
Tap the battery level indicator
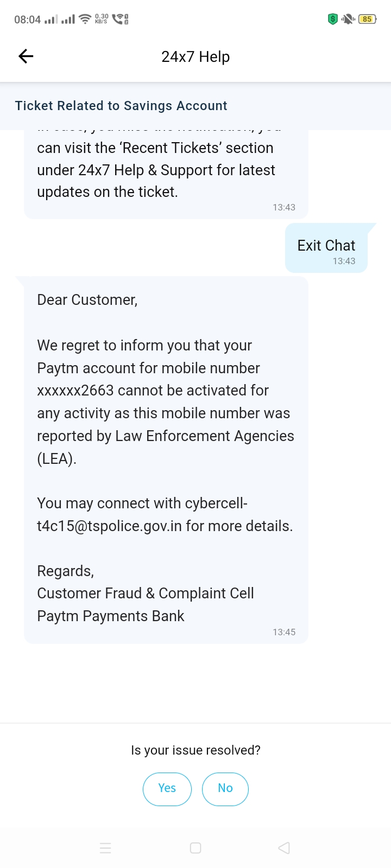click(x=368, y=20)
